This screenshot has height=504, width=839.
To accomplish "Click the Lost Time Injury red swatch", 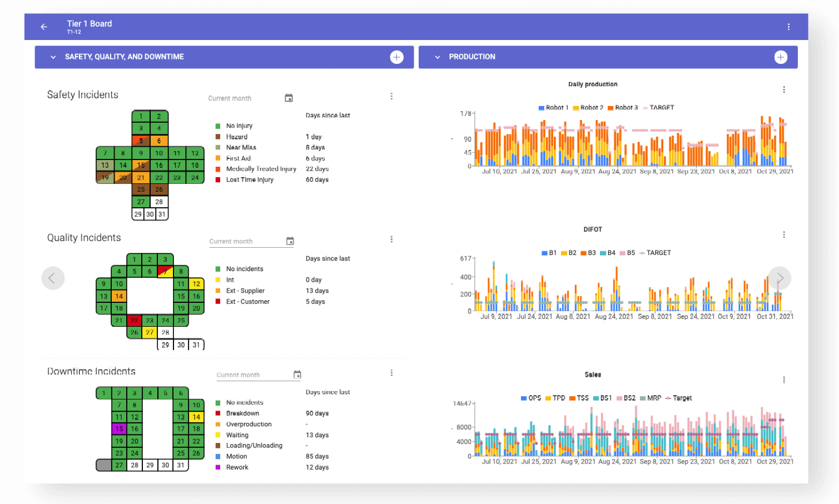I will [217, 179].
